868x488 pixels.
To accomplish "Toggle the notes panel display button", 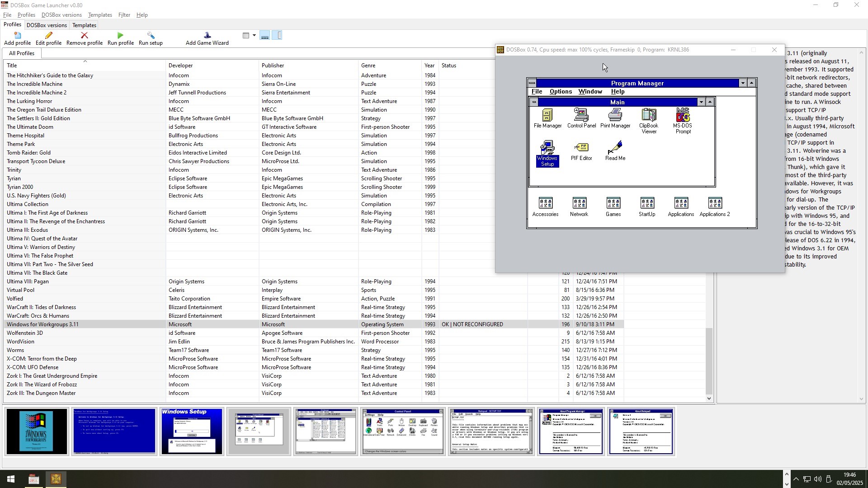I will point(277,36).
